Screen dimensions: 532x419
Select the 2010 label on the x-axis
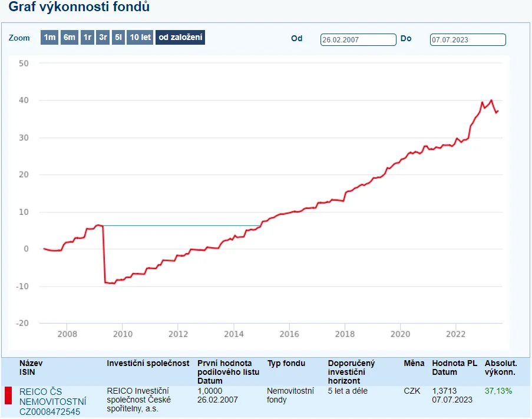[x=123, y=334]
